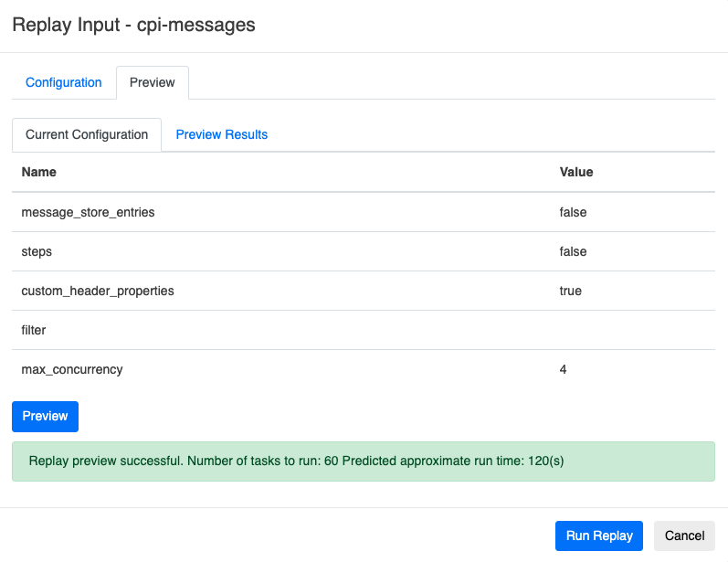Select the message_store_entries row name
Viewport: 728px width, 562px height.
88,212
